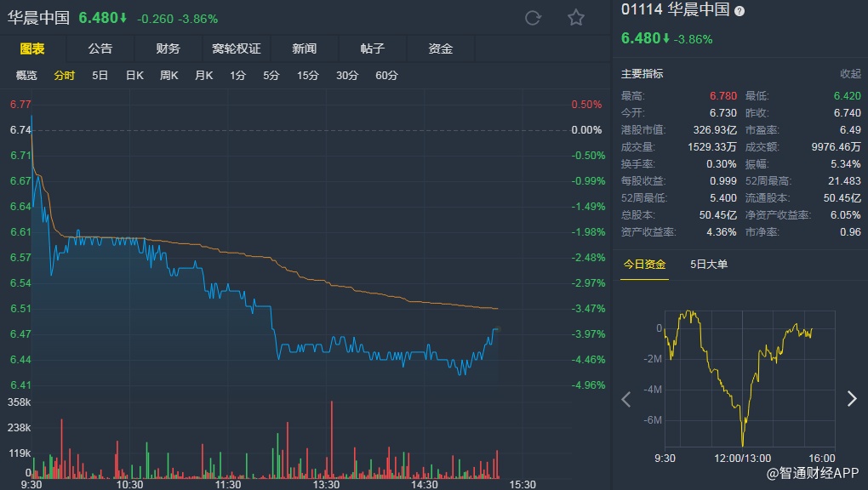Select the 分时 chart period
Image resolution: width=868 pixels, height=490 pixels.
[x=64, y=76]
